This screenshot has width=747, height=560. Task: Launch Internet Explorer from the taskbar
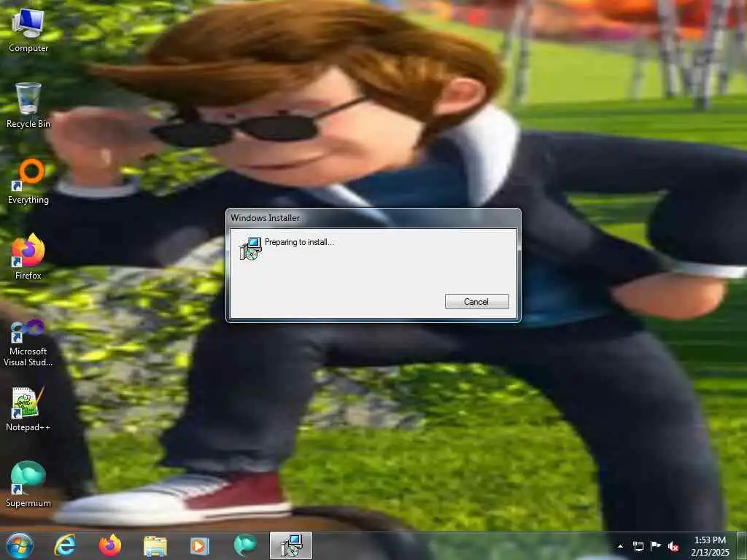65,545
